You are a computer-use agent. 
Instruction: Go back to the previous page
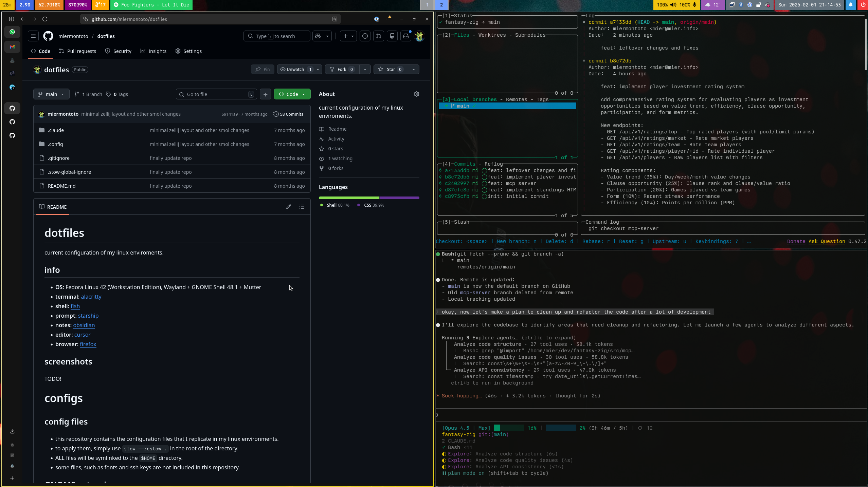(x=23, y=19)
